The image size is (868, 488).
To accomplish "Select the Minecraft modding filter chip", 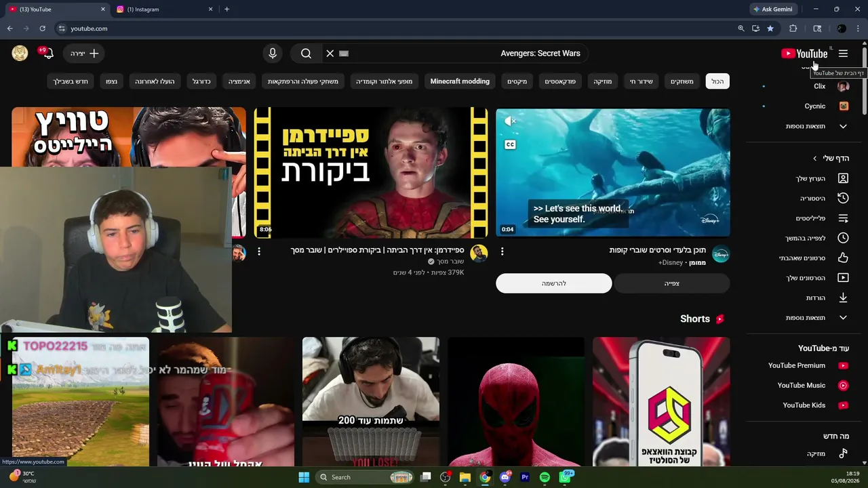I will (460, 81).
